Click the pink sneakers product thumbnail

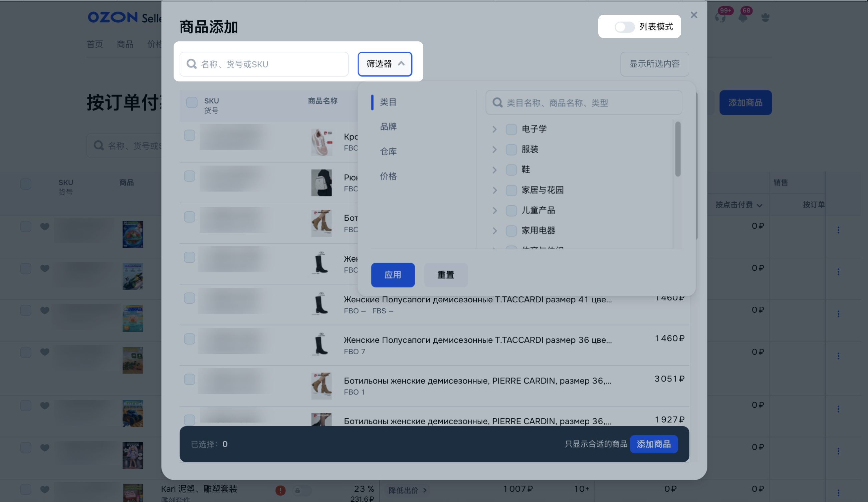point(321,142)
